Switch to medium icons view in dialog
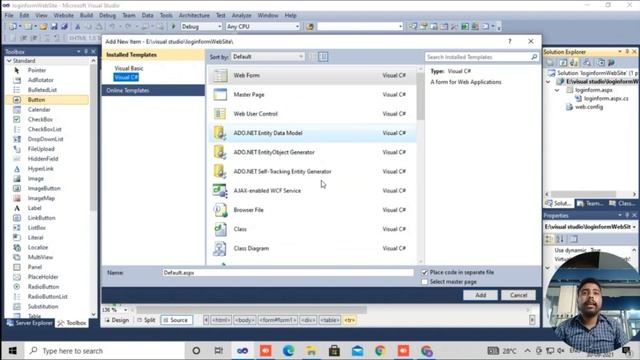 click(323, 57)
